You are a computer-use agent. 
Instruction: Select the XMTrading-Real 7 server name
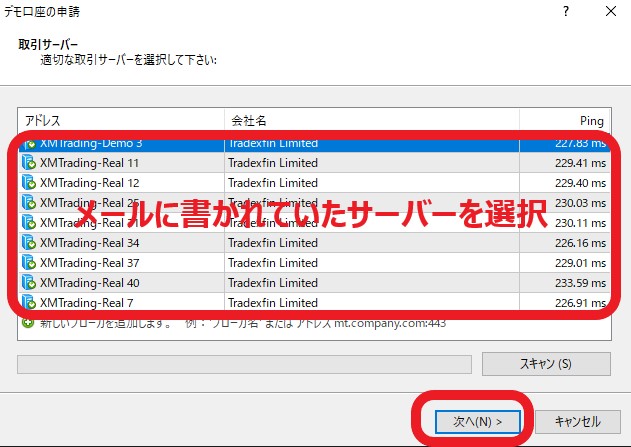(x=87, y=303)
